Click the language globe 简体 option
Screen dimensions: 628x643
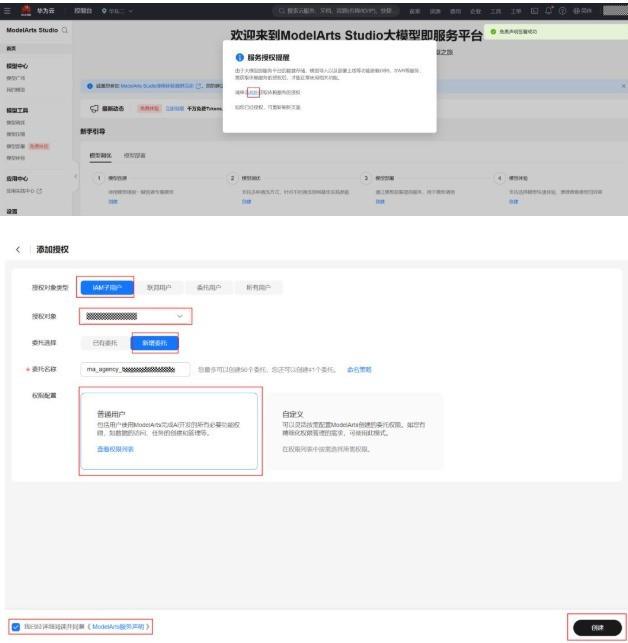pyautogui.click(x=582, y=11)
